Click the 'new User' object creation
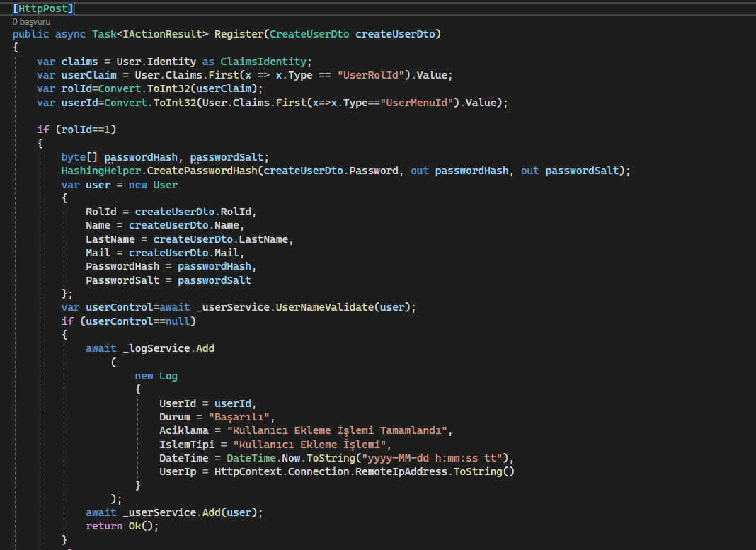The image size is (756, 550). tap(154, 185)
